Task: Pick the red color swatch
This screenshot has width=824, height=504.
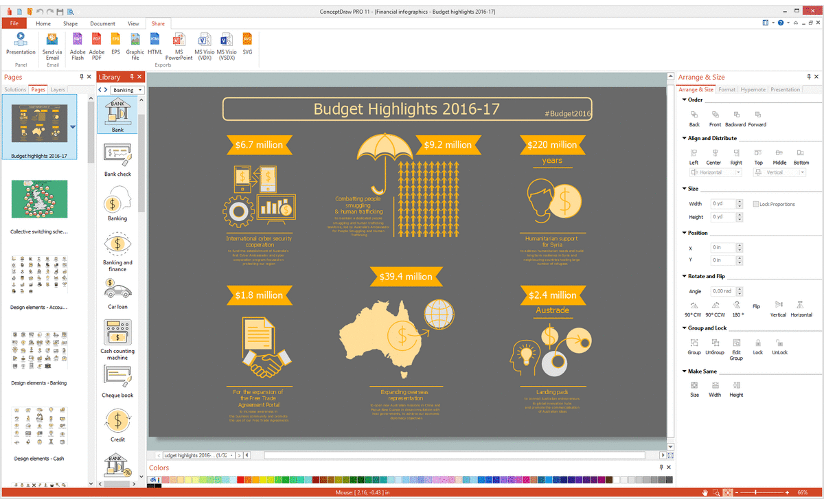Action: point(241,479)
